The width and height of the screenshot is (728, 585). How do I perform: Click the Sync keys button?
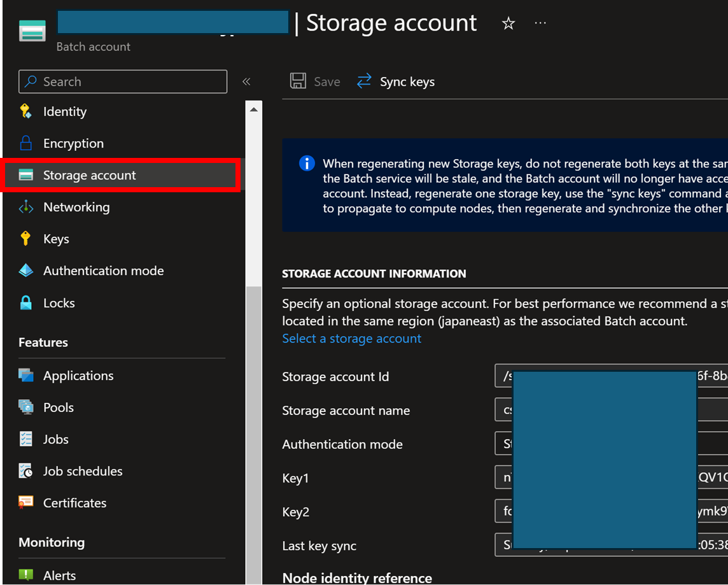pyautogui.click(x=396, y=81)
